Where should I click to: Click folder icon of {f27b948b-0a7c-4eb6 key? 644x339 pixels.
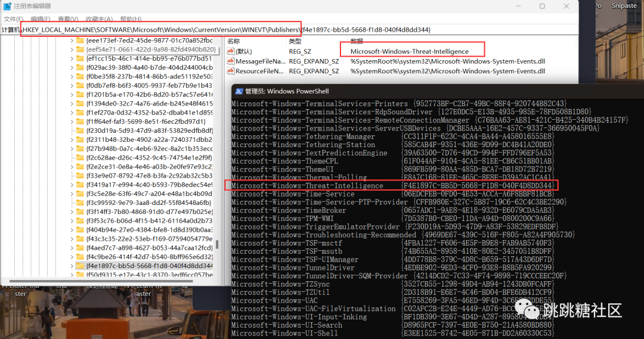coord(80,148)
